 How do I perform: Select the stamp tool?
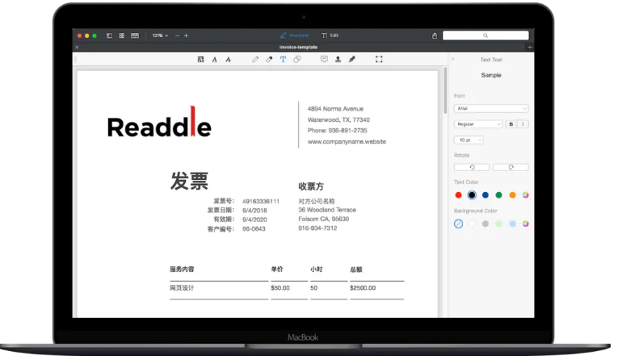338,60
